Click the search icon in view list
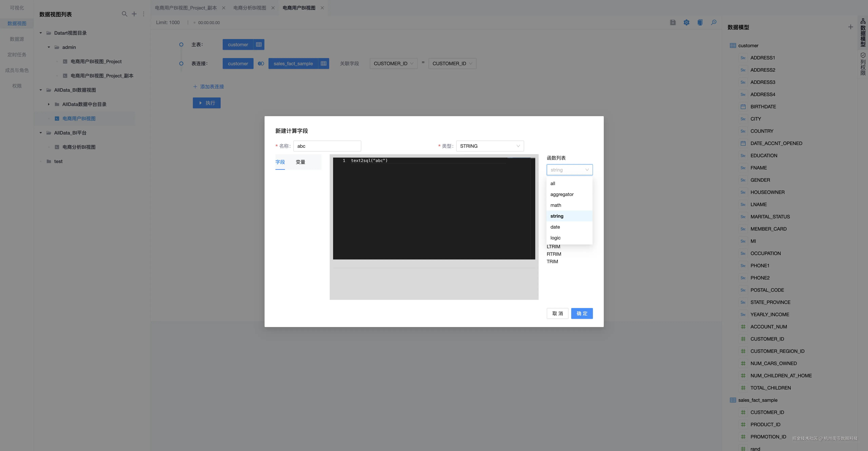The width and height of the screenshot is (868, 451). (124, 14)
